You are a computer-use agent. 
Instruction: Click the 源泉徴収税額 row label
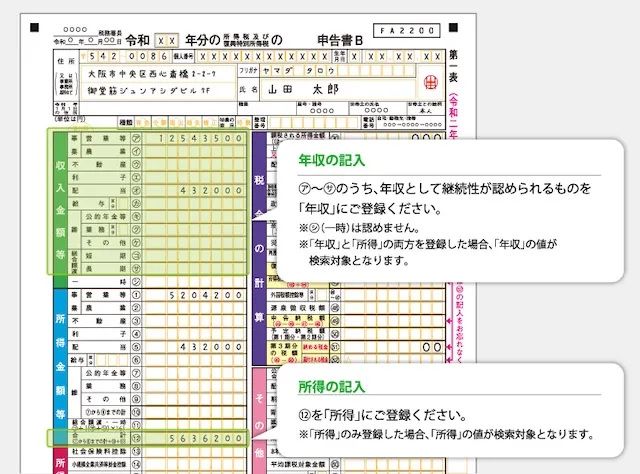tap(298, 308)
